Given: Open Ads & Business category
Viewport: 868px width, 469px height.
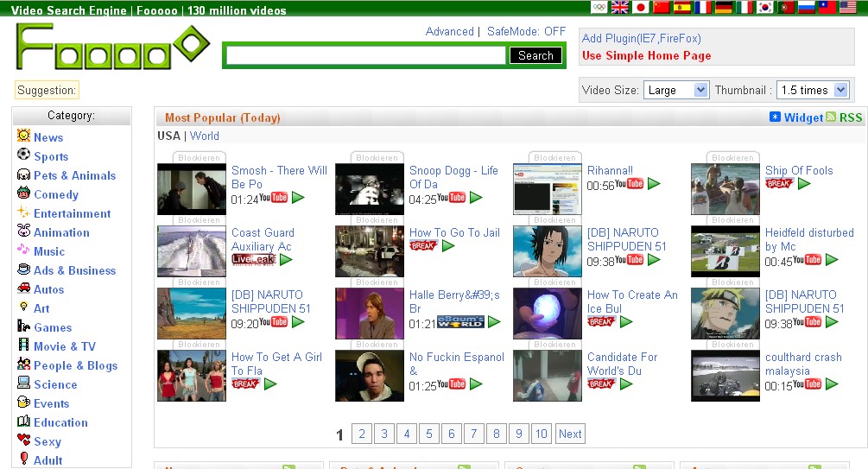Looking at the screenshot, I should tap(75, 270).
